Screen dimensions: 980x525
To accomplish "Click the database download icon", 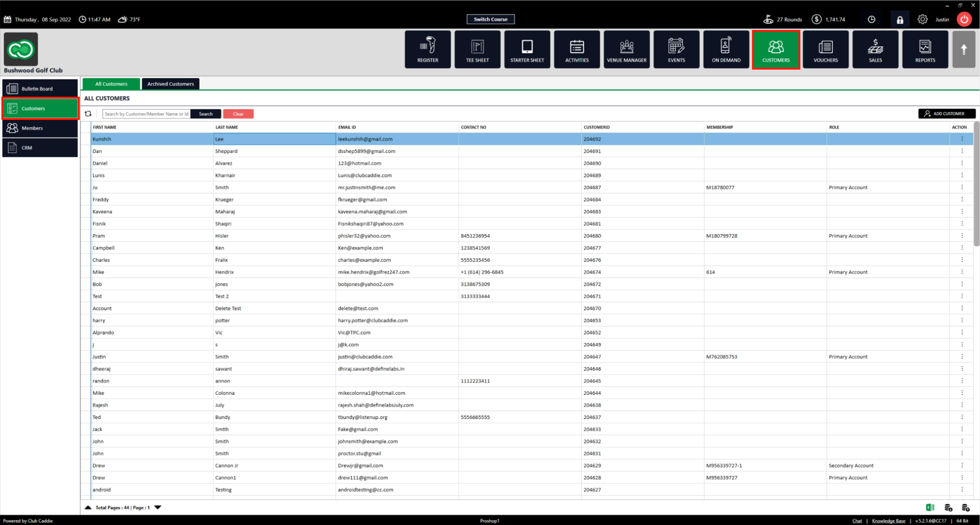I will click(948, 508).
